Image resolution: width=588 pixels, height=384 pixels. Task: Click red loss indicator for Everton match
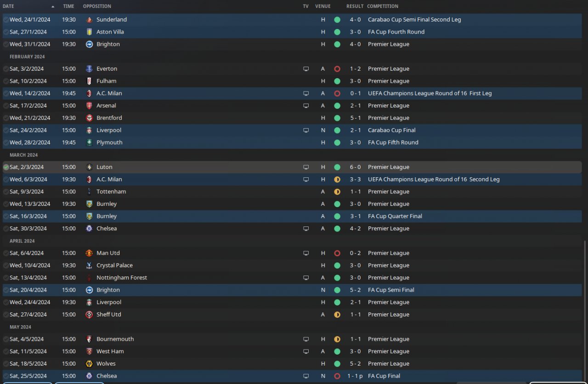(x=337, y=69)
